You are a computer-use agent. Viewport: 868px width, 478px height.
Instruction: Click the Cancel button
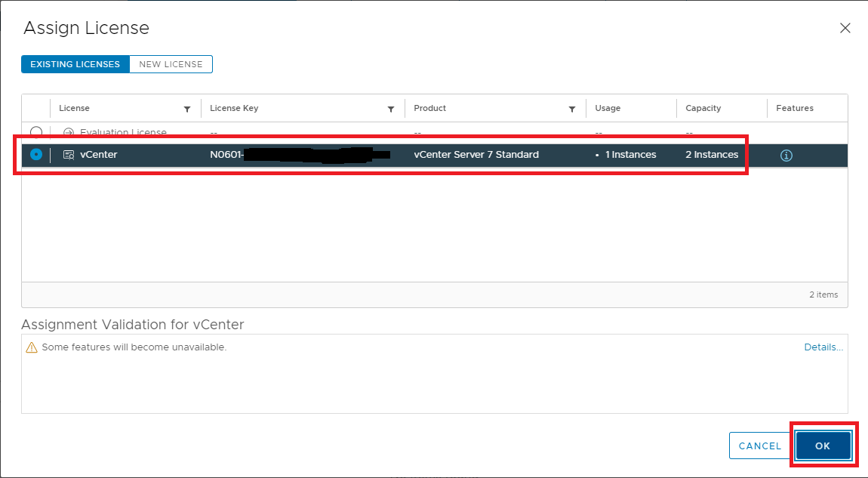[x=760, y=446]
